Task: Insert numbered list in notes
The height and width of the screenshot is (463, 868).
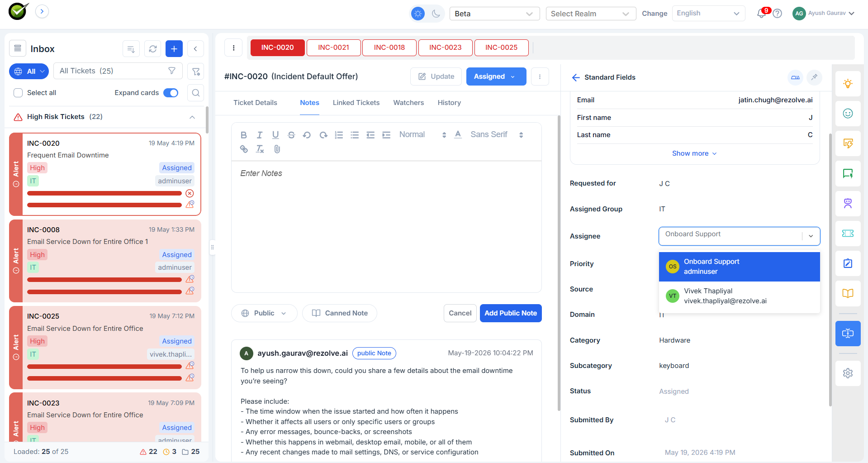Action: point(339,135)
